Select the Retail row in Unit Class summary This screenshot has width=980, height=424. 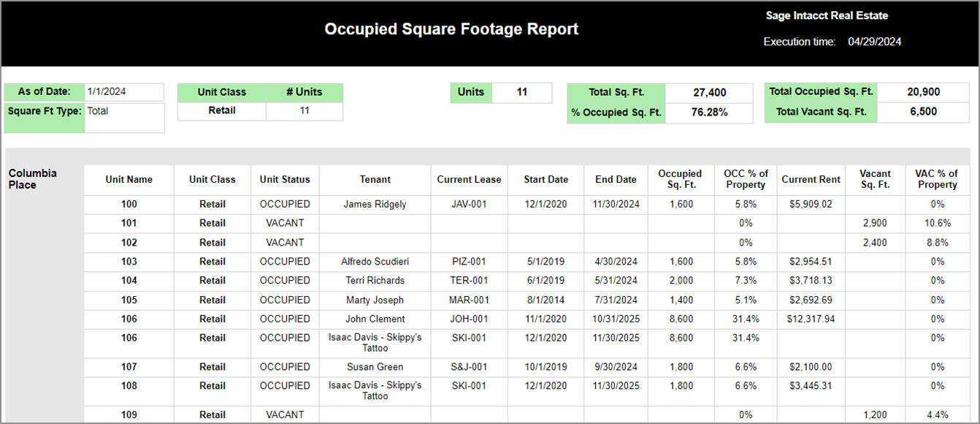[223, 110]
